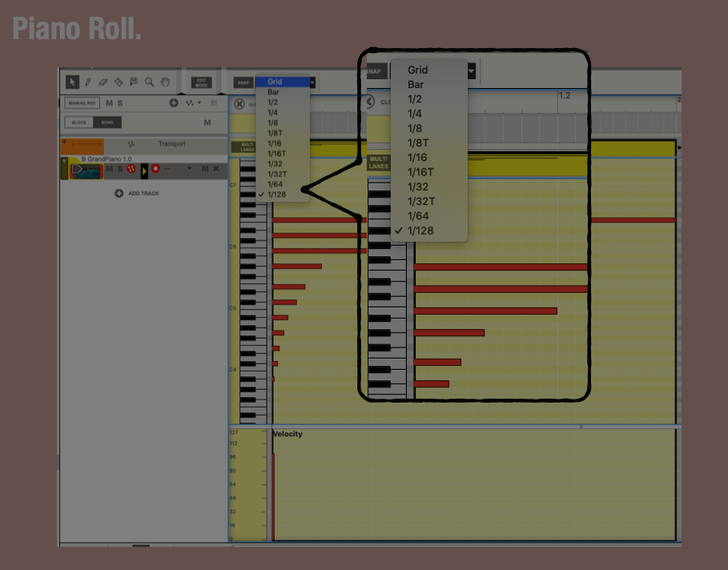Viewport: 728px width, 570px height.
Task: Click the 127 velocity scale value
Action: [234, 432]
